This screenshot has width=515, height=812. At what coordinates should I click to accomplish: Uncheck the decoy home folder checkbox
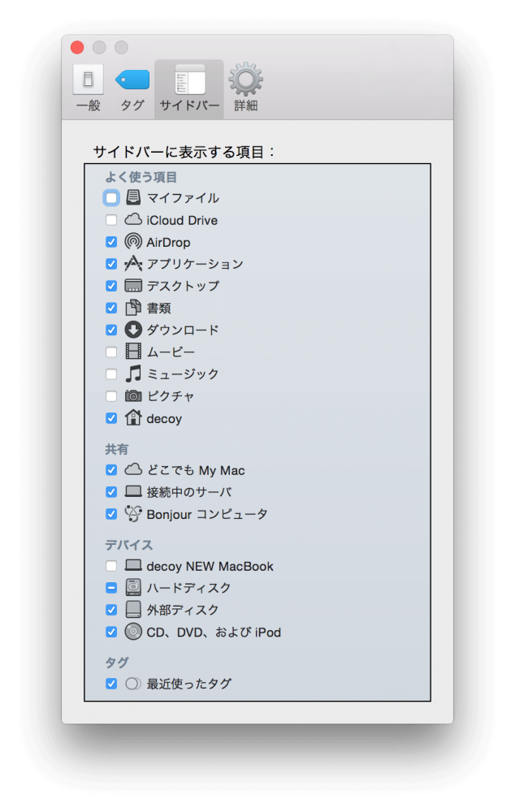(110, 418)
